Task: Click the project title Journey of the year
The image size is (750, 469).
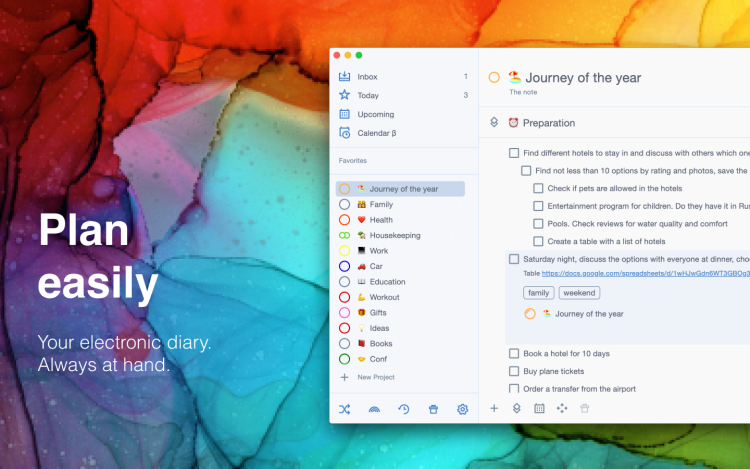Action: pos(583,77)
